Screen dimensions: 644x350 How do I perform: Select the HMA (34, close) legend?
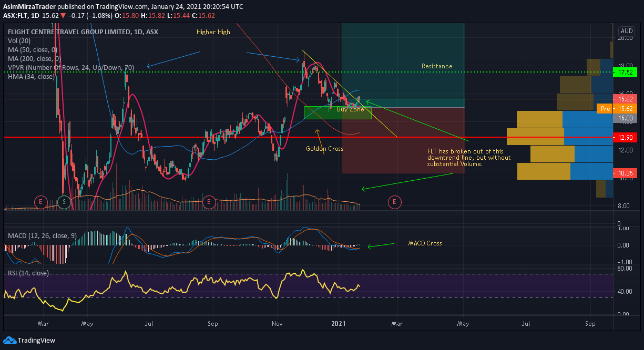[31, 76]
